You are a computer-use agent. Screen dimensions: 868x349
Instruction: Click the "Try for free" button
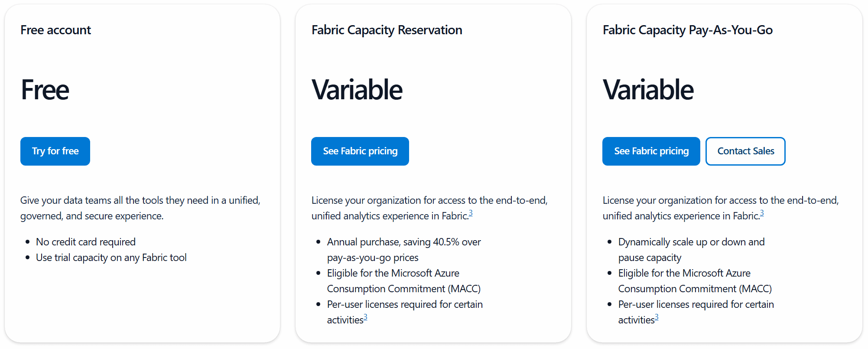(55, 151)
